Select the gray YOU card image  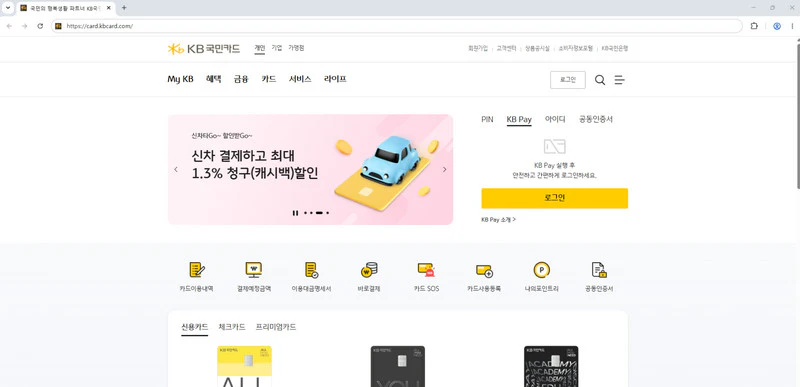coord(398,367)
